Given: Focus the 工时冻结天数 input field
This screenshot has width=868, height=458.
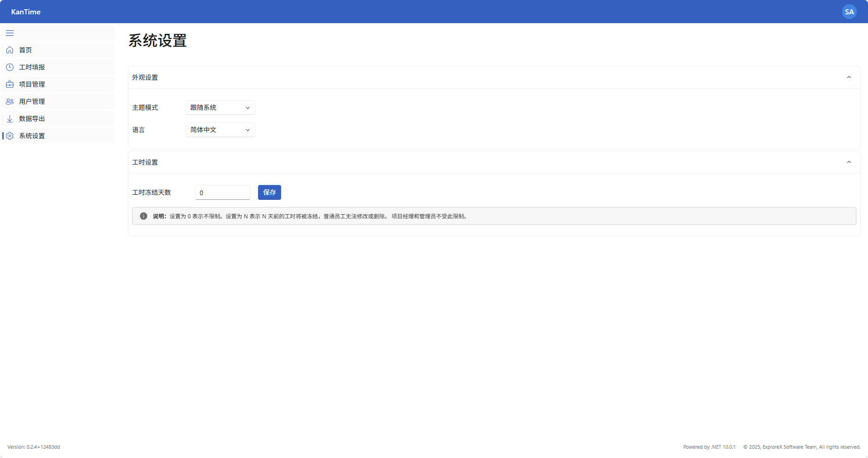Looking at the screenshot, I should tap(222, 192).
